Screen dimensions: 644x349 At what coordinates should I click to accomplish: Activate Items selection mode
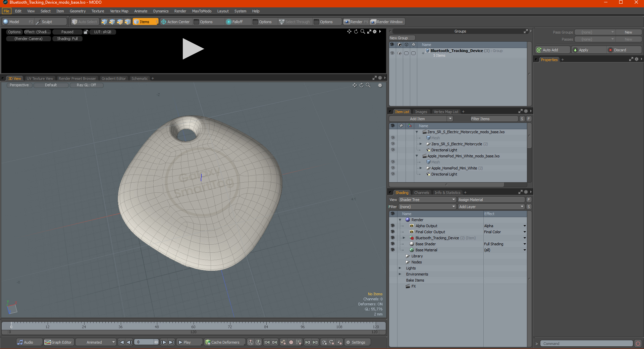145,22
